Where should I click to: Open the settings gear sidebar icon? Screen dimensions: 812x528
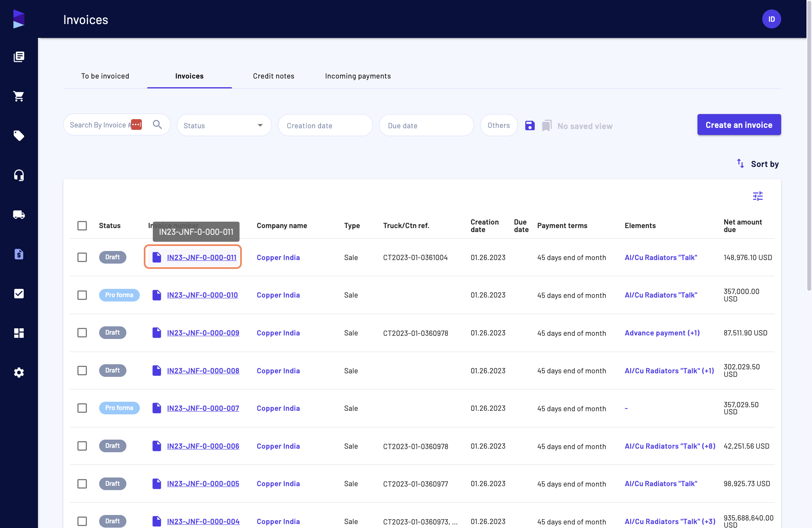tap(19, 373)
